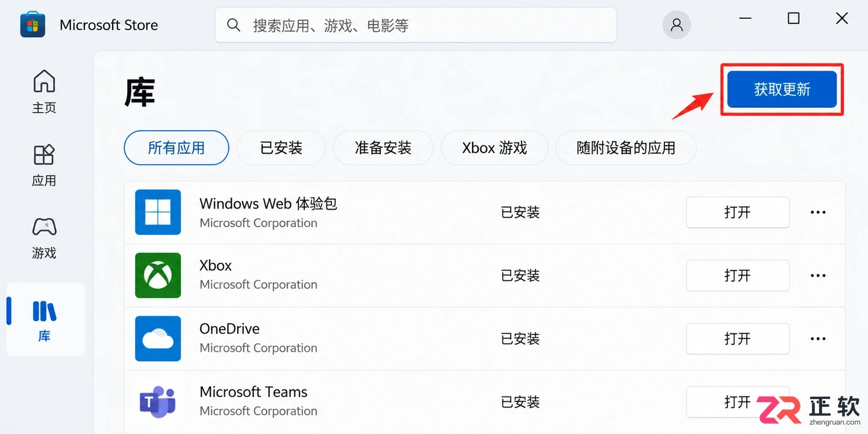Minimize the Microsoft Store window
The width and height of the screenshot is (868, 434).
click(745, 19)
